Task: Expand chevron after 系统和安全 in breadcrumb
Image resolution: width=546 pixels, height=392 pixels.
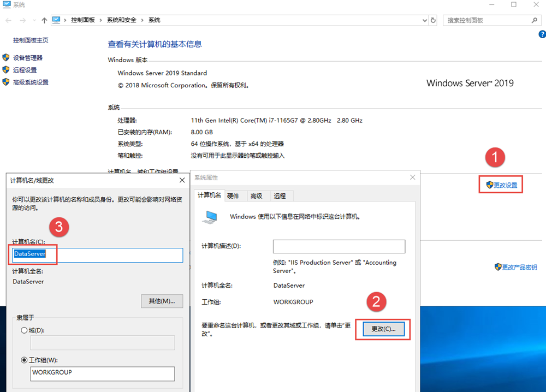Action: coord(143,20)
